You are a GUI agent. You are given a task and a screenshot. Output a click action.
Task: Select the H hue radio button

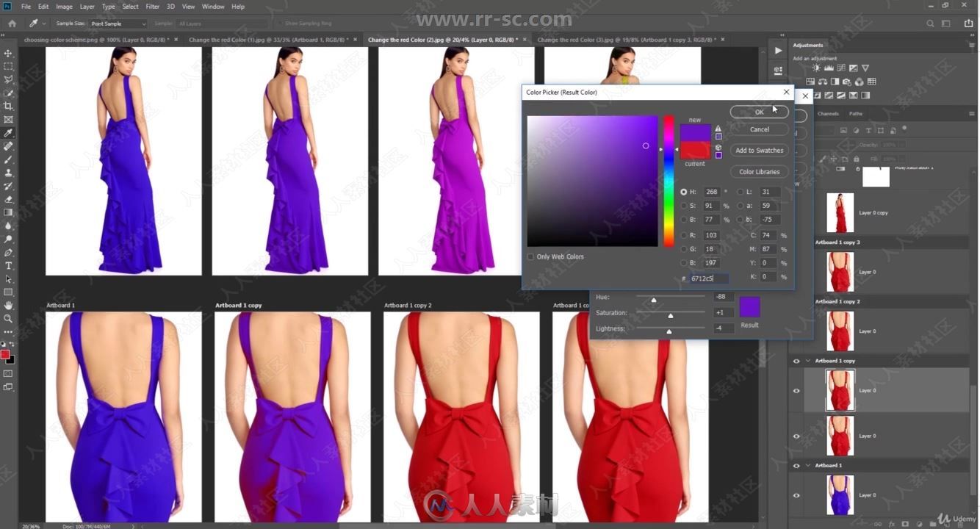[x=684, y=192]
